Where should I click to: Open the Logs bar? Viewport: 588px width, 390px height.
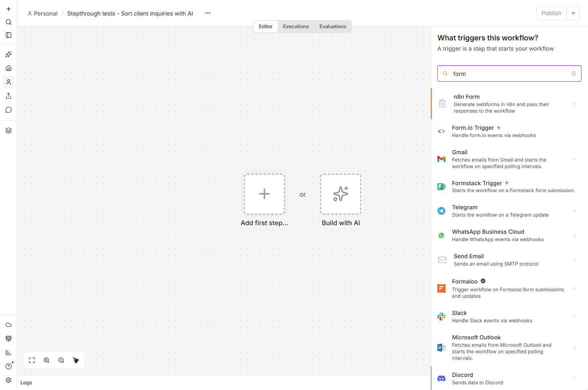[x=224, y=383]
